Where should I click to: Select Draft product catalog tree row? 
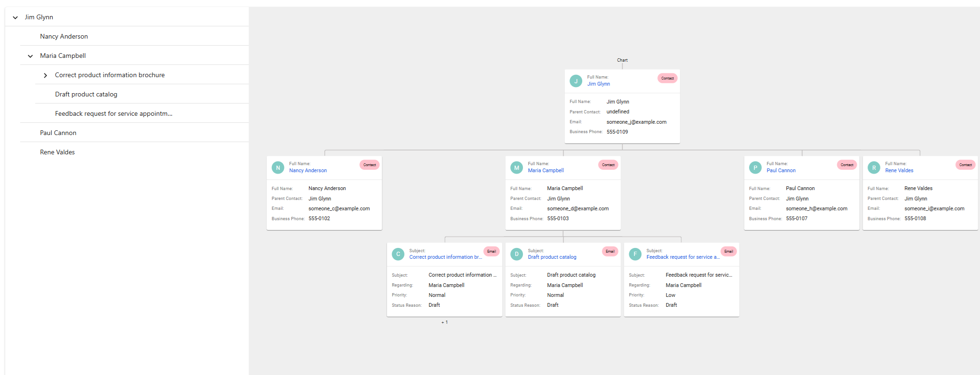tap(142, 94)
